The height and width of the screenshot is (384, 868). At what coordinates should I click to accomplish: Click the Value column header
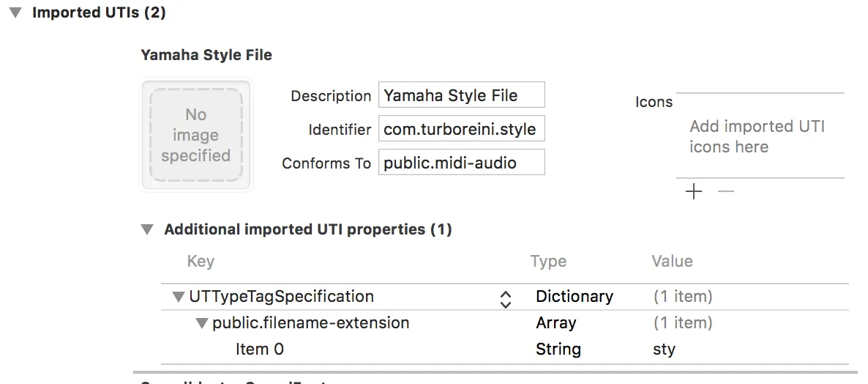click(x=672, y=262)
